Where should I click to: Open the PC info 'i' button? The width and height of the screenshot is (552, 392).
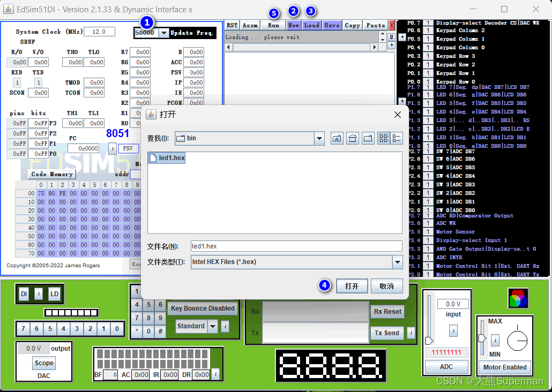pos(113,148)
